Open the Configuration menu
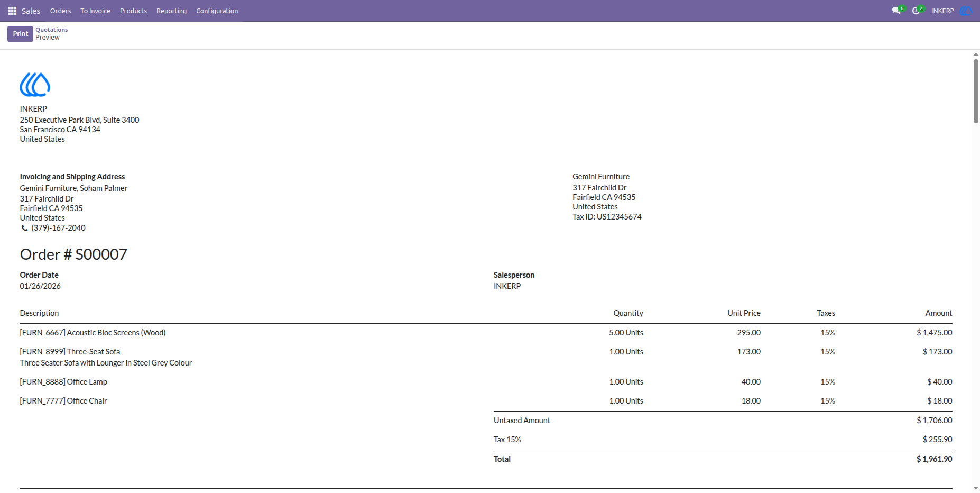 (x=217, y=11)
